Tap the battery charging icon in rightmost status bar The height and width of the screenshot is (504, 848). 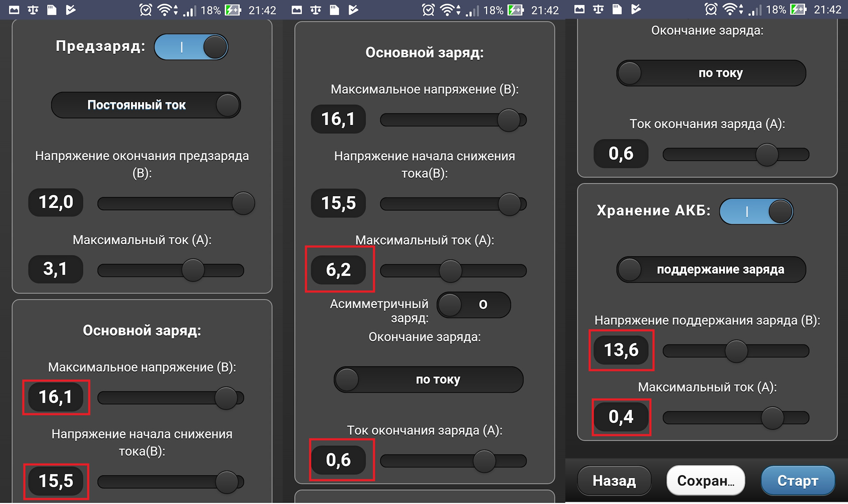[799, 10]
